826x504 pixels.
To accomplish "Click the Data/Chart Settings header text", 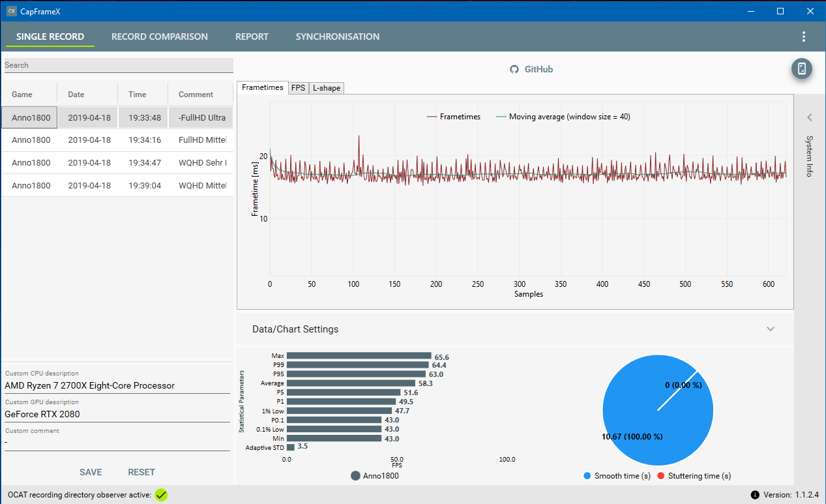I will coord(295,329).
